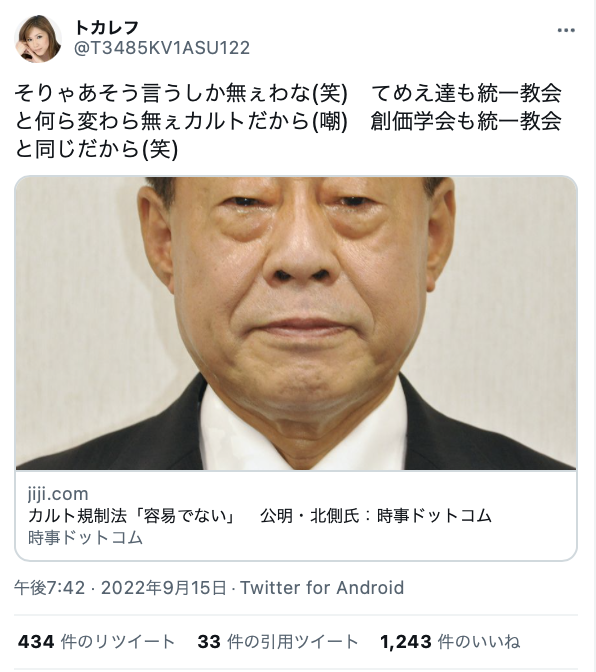Open the display name トカレフ
Screen dimensions: 596x672
point(107,28)
